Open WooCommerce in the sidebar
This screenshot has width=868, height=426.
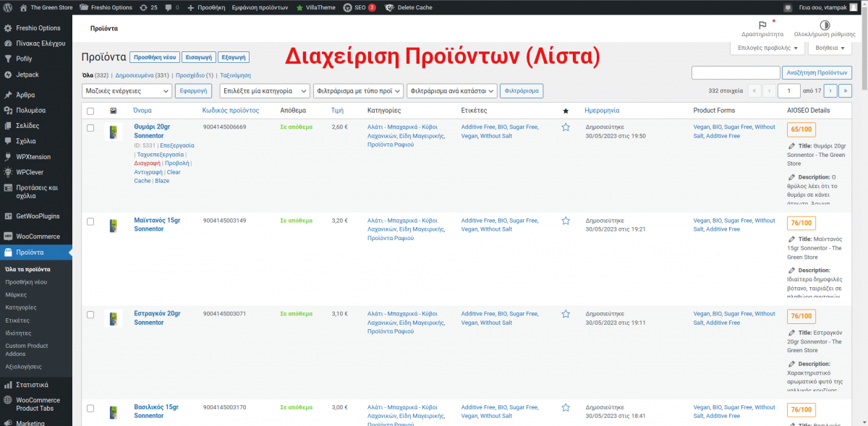click(x=38, y=237)
